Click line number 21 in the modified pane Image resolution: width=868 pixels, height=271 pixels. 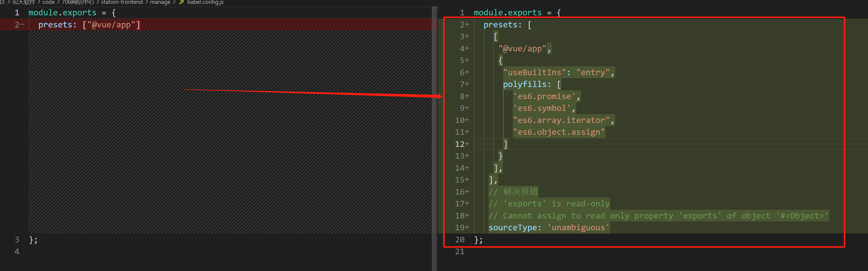point(460,252)
